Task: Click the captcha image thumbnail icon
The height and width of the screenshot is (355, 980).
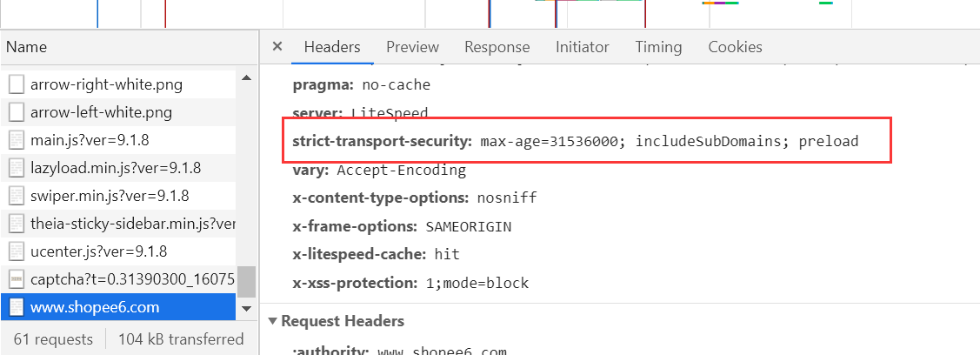Action: pyautogui.click(x=17, y=279)
